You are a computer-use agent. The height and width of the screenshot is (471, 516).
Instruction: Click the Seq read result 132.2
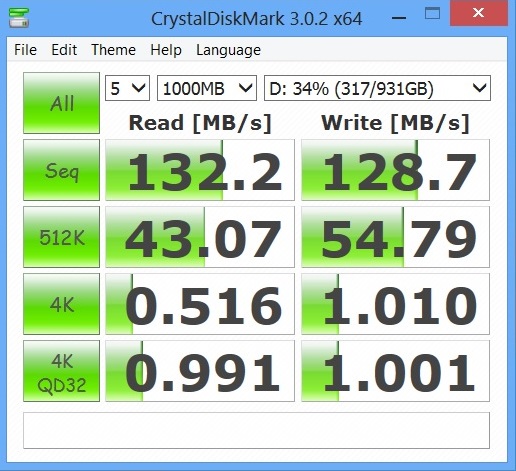pyautogui.click(x=200, y=170)
